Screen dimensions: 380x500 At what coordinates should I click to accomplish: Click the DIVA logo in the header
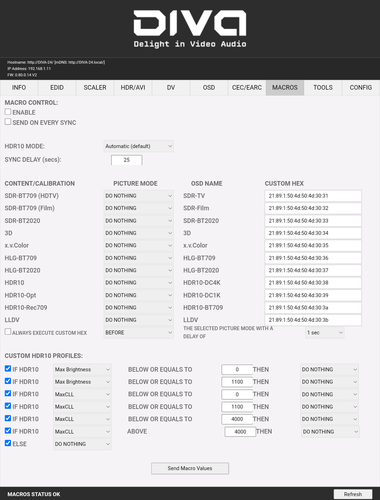(x=190, y=29)
